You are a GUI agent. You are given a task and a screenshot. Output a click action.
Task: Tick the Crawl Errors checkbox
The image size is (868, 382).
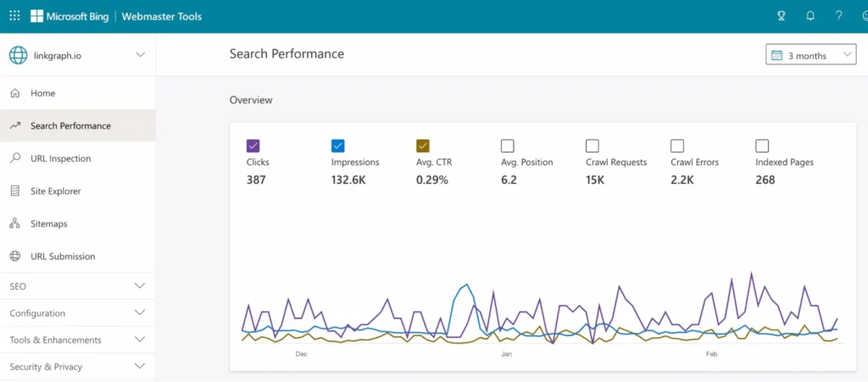pos(677,146)
